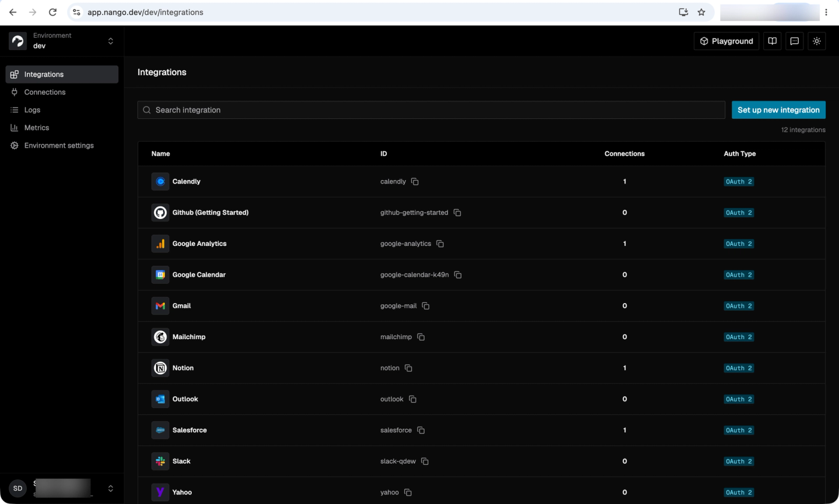Reload the browser page

[x=52, y=12]
